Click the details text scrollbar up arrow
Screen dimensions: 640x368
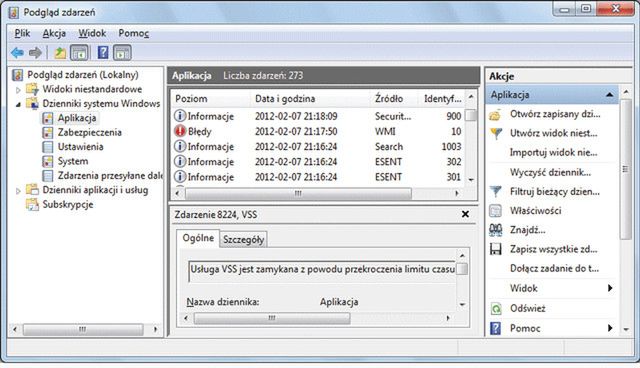click(x=462, y=256)
